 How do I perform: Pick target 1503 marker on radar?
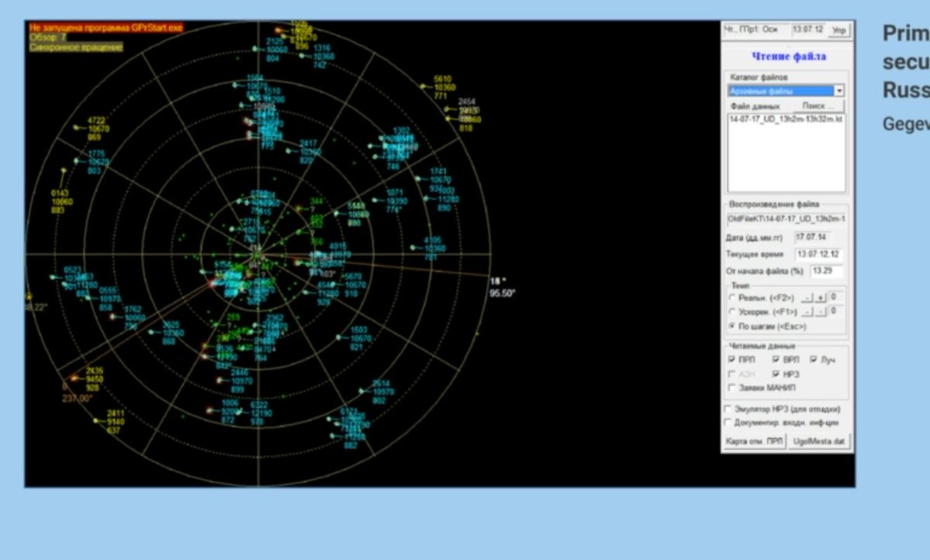tap(338, 337)
